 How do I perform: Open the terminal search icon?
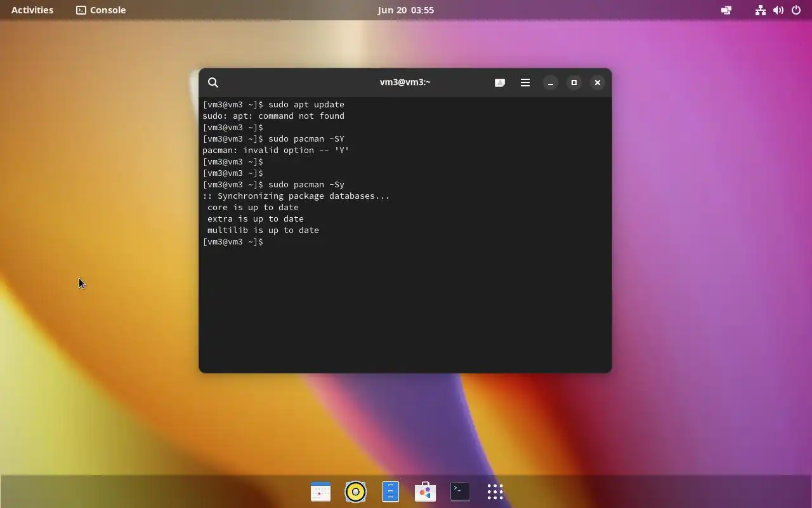click(213, 83)
